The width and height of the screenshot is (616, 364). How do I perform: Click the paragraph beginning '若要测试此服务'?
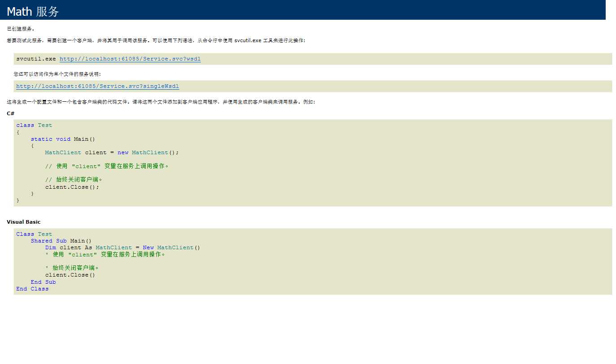click(156, 40)
